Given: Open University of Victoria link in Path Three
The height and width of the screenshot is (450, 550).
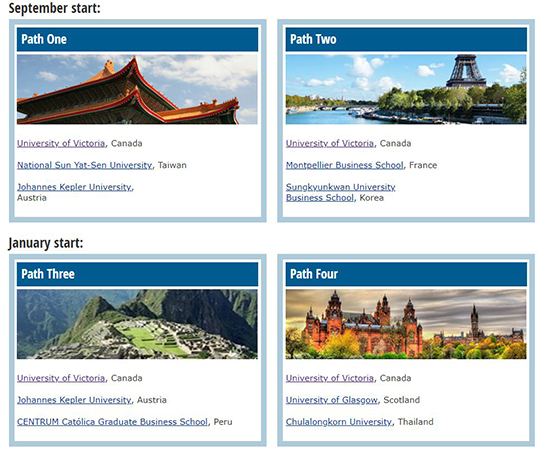Looking at the screenshot, I should click(x=61, y=378).
